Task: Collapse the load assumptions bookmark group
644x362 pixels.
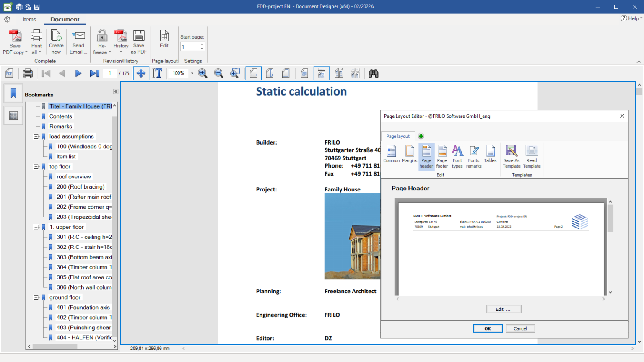Action: point(36,136)
